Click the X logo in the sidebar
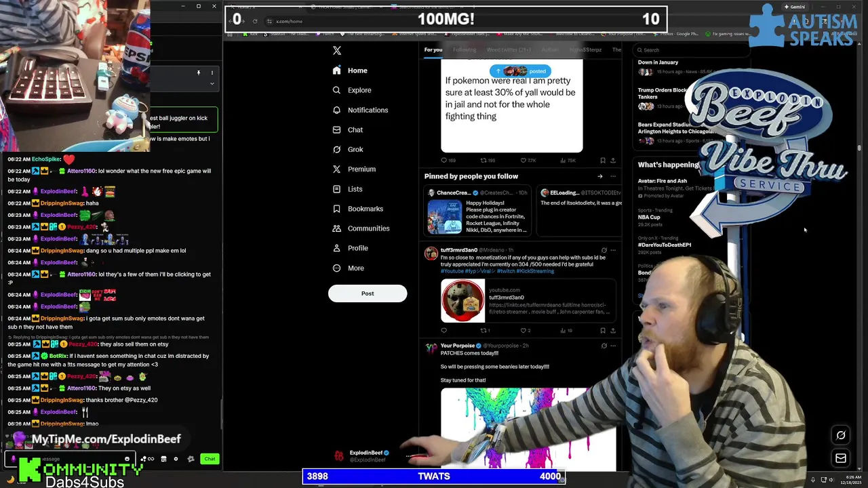This screenshot has width=868, height=488. 337,50
